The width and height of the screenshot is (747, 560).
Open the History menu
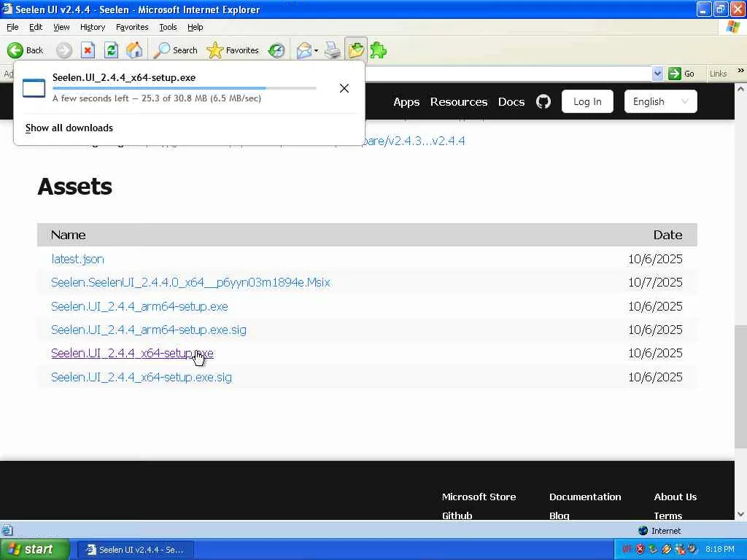coord(93,27)
